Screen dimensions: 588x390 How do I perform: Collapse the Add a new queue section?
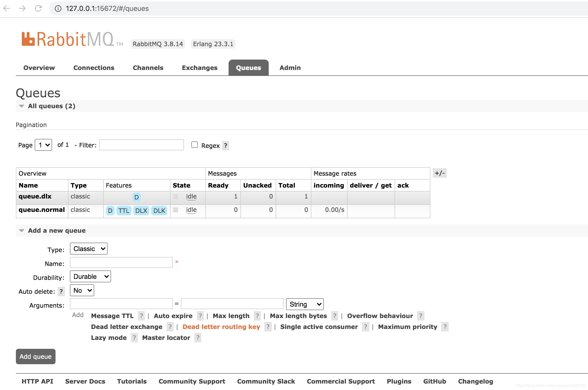[22, 230]
